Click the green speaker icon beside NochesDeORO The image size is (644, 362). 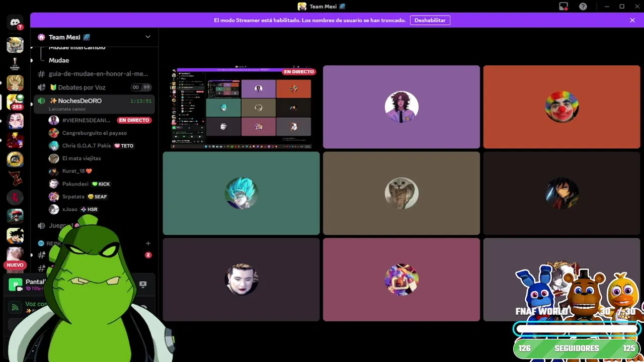coord(41,101)
